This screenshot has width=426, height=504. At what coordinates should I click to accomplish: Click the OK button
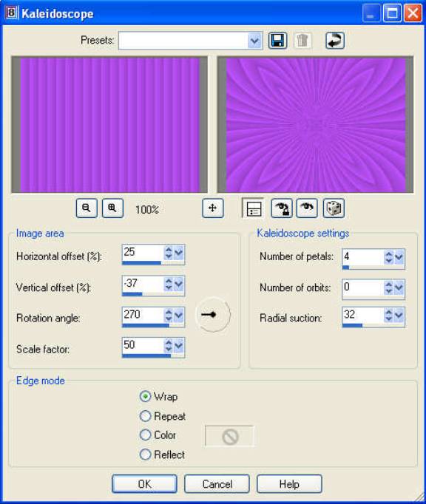(x=144, y=484)
